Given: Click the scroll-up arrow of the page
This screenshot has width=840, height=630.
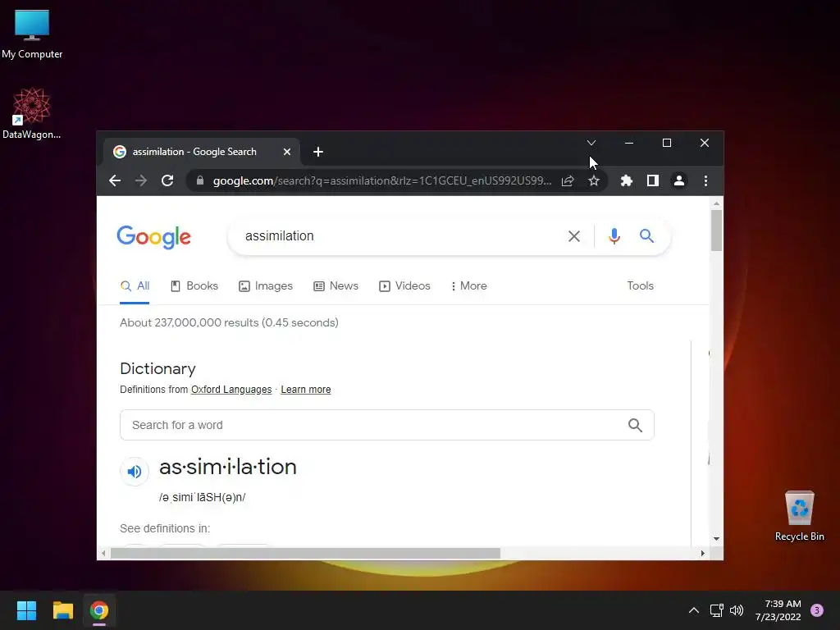Looking at the screenshot, I should click(x=716, y=203).
